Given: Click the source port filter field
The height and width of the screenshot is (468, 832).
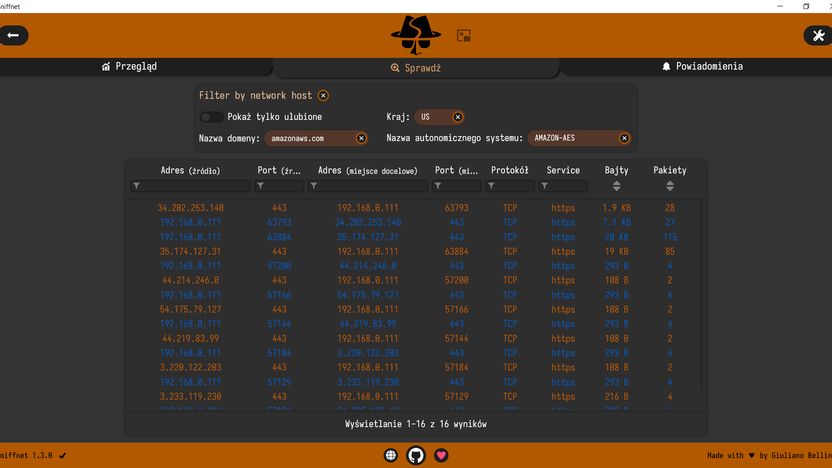Looking at the screenshot, I should [x=279, y=186].
